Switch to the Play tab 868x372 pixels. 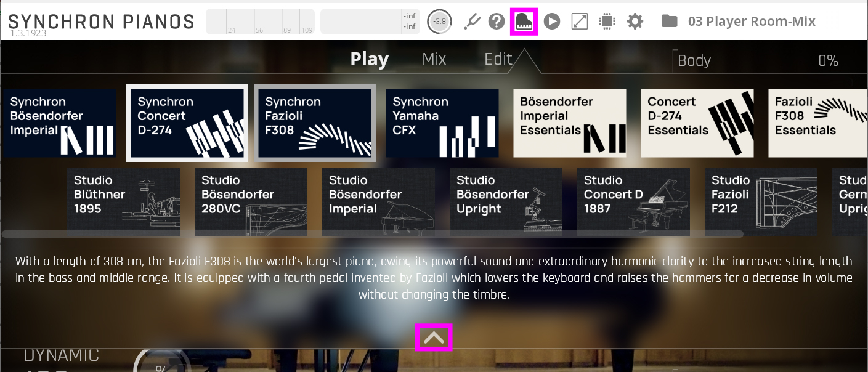370,59
